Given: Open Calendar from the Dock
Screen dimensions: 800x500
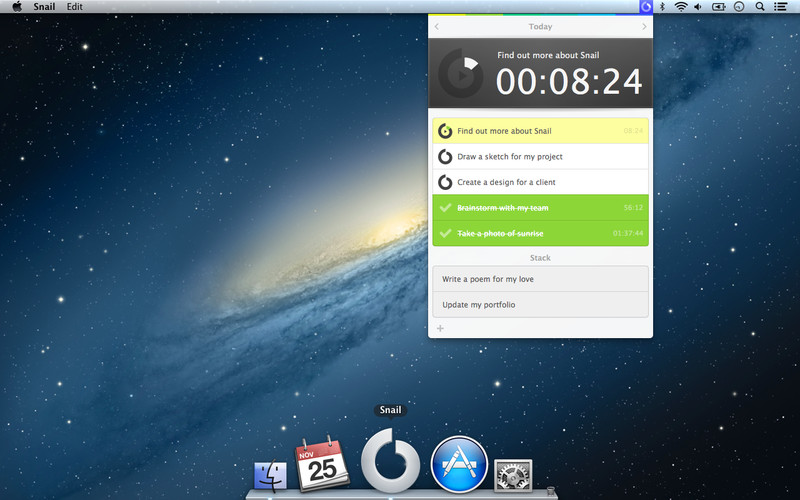Looking at the screenshot, I should coord(322,464).
